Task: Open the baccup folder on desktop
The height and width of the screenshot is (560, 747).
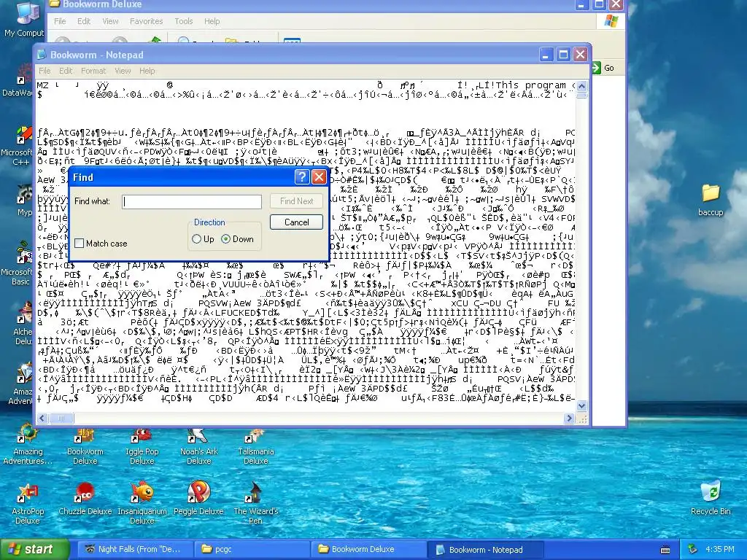Action: click(711, 200)
